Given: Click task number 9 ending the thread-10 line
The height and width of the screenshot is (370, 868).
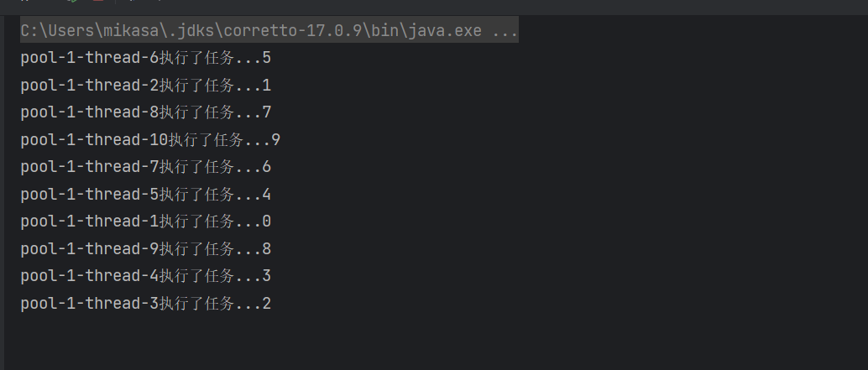Looking at the screenshot, I should click(x=275, y=140).
